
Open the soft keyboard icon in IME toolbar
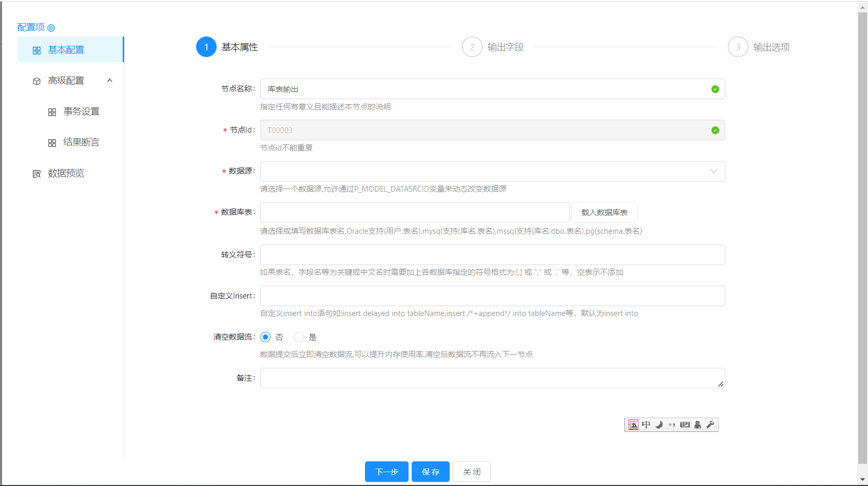[x=685, y=424]
